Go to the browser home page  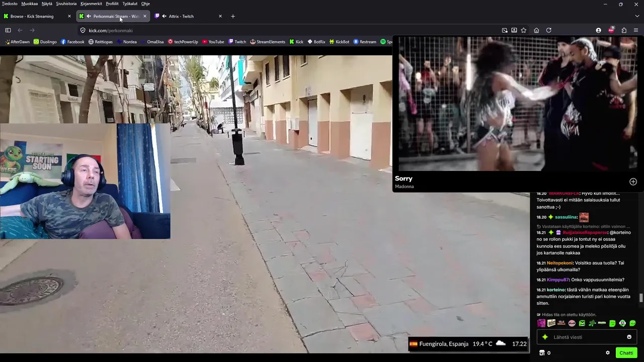(536, 30)
